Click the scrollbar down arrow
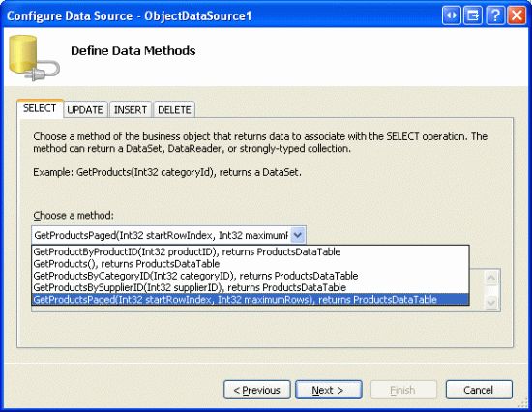Screen dimensions: 532x412 tap(491, 302)
